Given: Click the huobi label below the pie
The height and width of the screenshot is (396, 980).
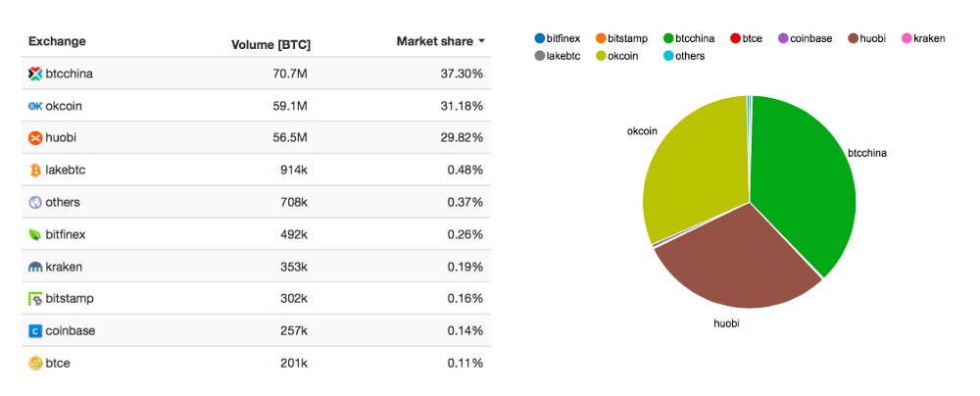Looking at the screenshot, I should coord(726,324).
